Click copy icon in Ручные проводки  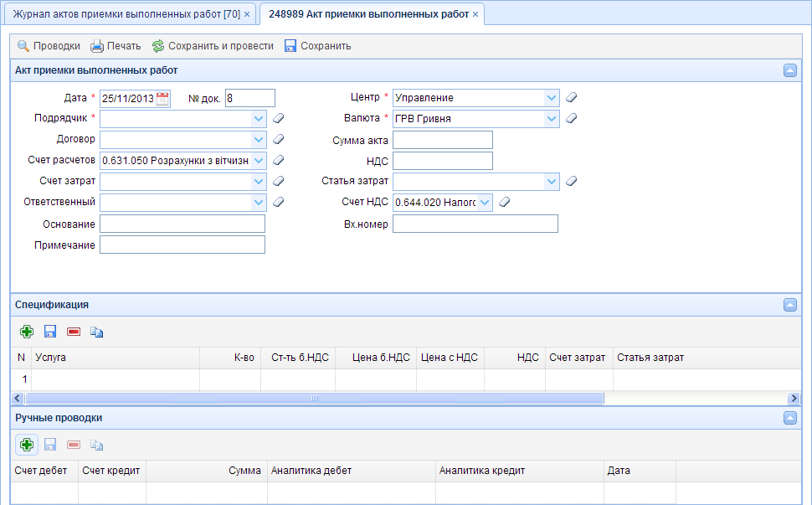[x=97, y=445]
